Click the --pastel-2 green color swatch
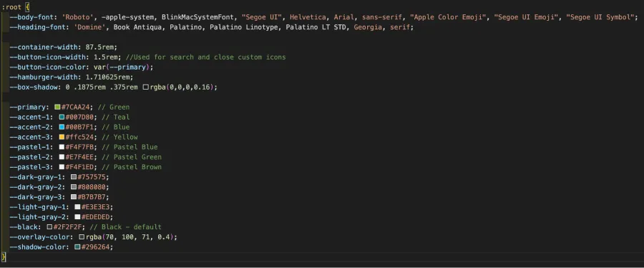Viewport: 644px width, 268px height. pos(62,157)
